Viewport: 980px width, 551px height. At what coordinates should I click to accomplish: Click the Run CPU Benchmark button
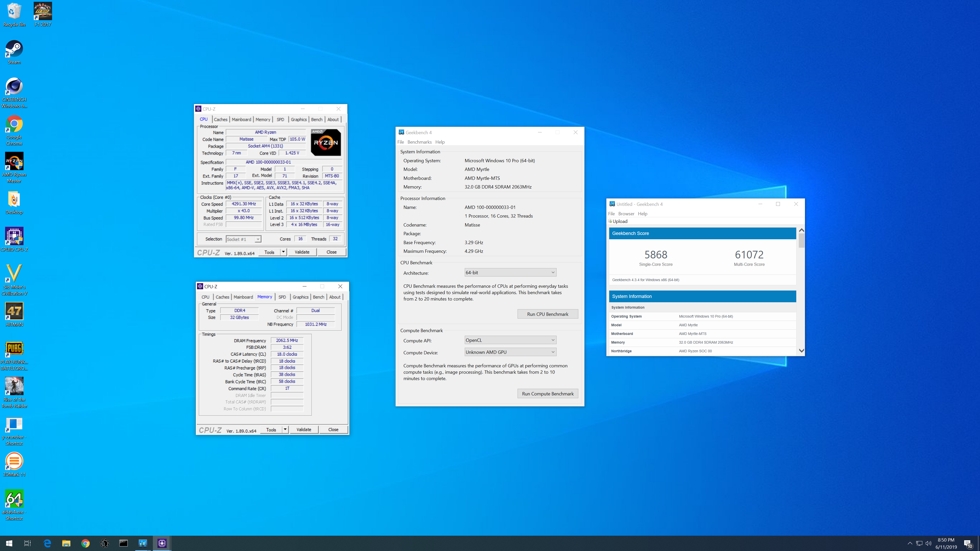tap(547, 314)
